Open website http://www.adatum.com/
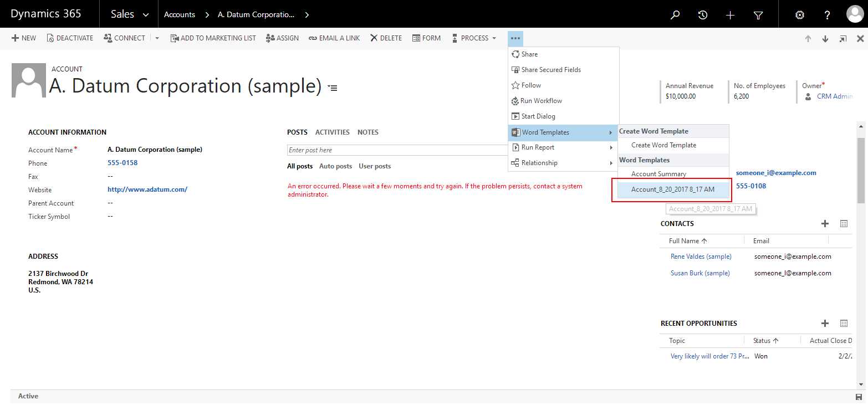 [147, 189]
